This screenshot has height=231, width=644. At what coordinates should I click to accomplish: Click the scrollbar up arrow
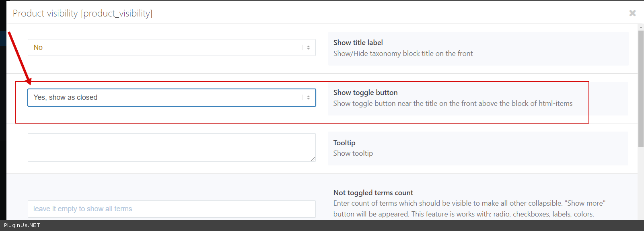click(x=641, y=27)
